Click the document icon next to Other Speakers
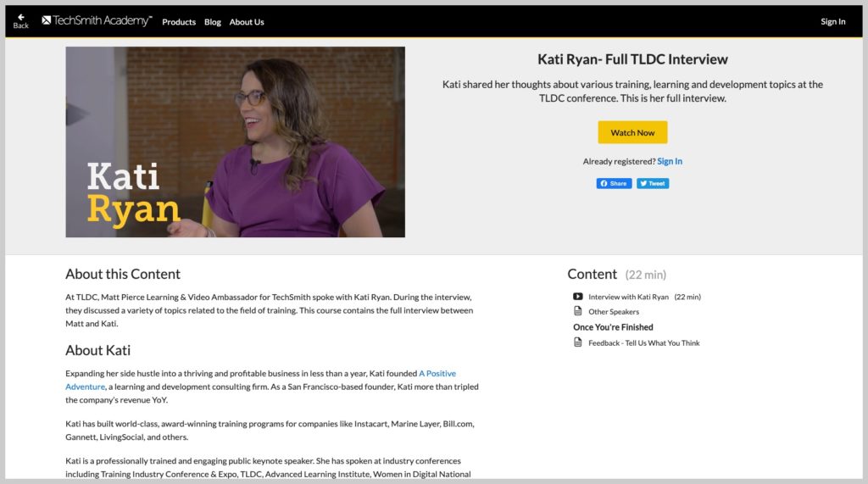Screen dimensions: 868x484 click(578, 311)
